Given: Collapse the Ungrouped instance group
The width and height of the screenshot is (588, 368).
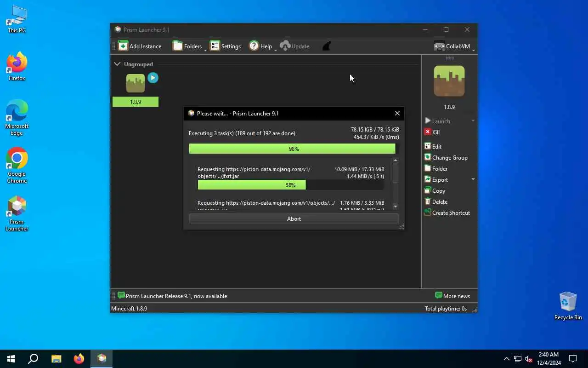Looking at the screenshot, I should coord(117,64).
